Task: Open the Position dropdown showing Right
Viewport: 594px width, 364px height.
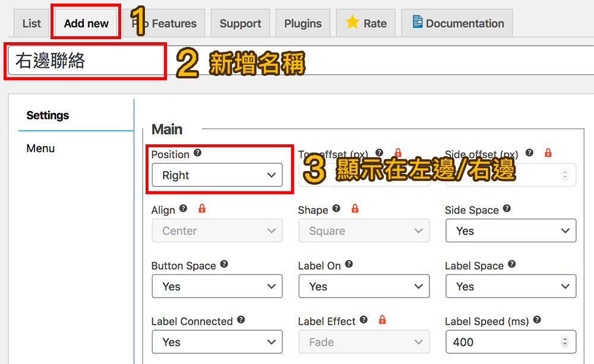Action: tap(217, 175)
